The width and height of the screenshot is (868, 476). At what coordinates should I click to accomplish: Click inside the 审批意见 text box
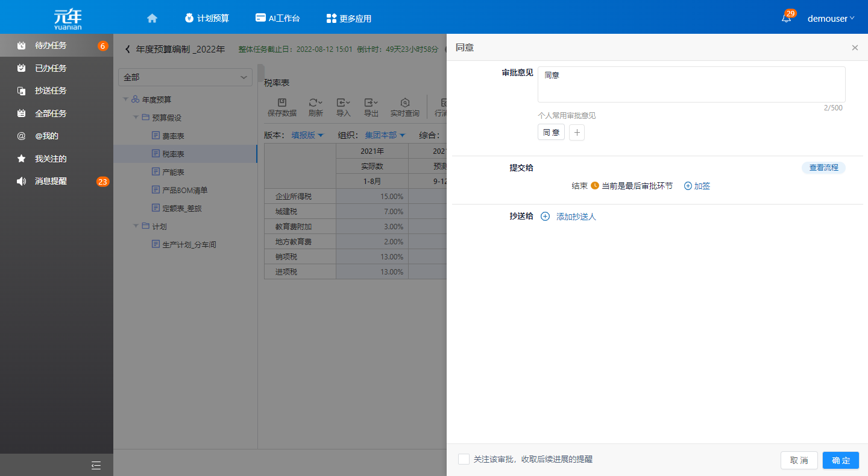691,84
